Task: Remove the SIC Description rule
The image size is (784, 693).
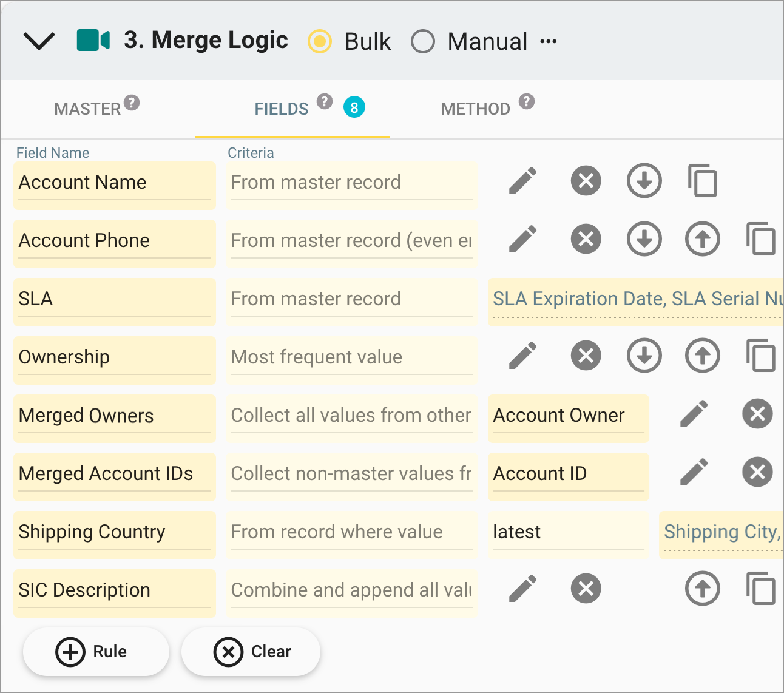Action: pyautogui.click(x=585, y=589)
